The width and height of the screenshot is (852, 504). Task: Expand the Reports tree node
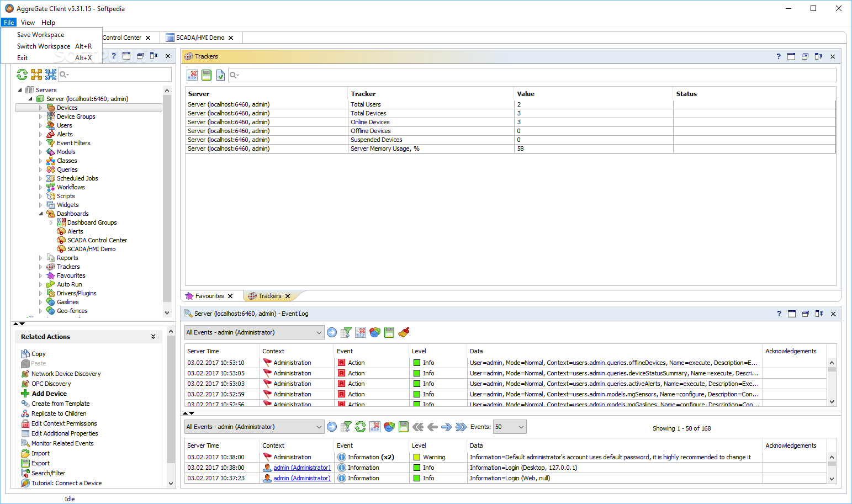[x=40, y=258]
